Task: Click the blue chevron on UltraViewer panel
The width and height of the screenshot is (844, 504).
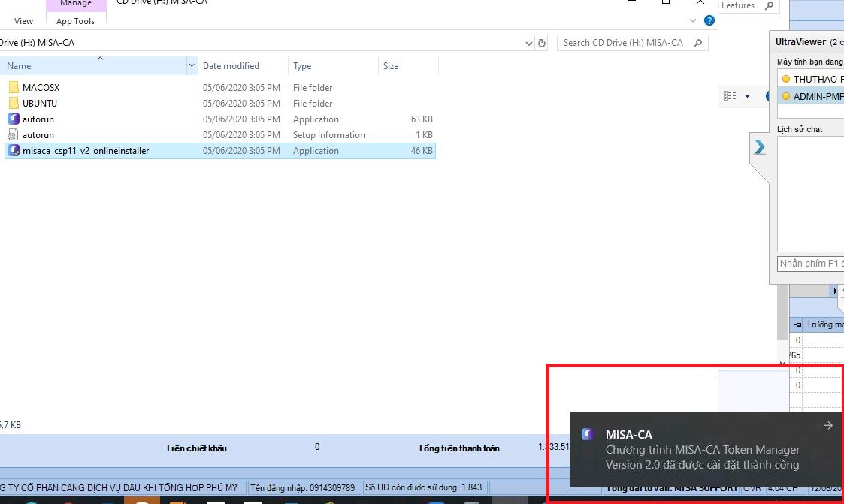Action: point(760,146)
